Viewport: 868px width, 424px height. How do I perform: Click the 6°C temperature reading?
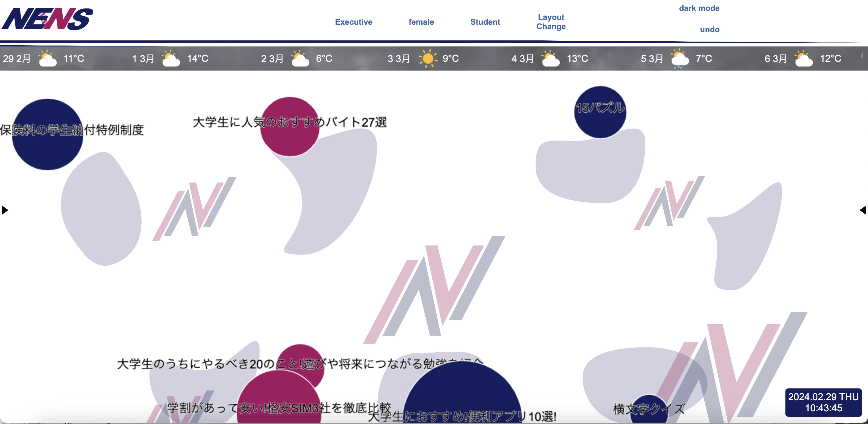pyautogui.click(x=324, y=59)
